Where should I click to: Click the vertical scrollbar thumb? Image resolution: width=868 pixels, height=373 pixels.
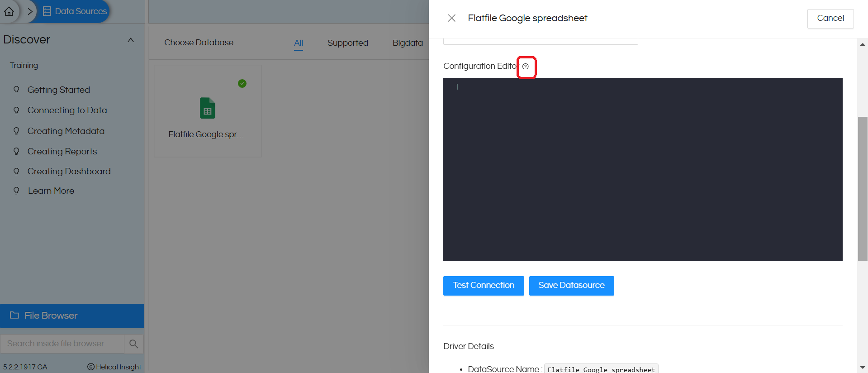(x=863, y=189)
